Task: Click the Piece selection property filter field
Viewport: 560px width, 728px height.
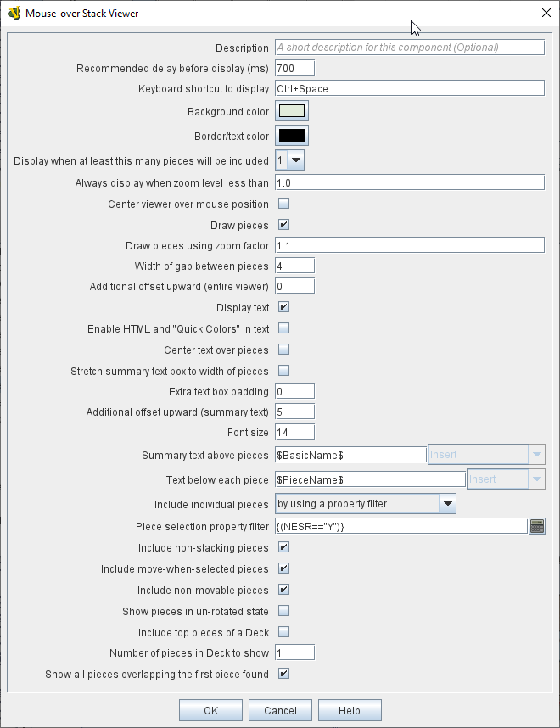Action: (x=401, y=526)
